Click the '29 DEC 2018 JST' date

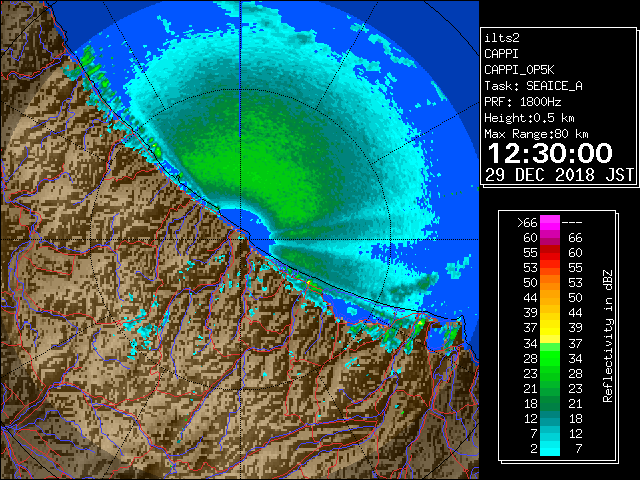(x=560, y=175)
